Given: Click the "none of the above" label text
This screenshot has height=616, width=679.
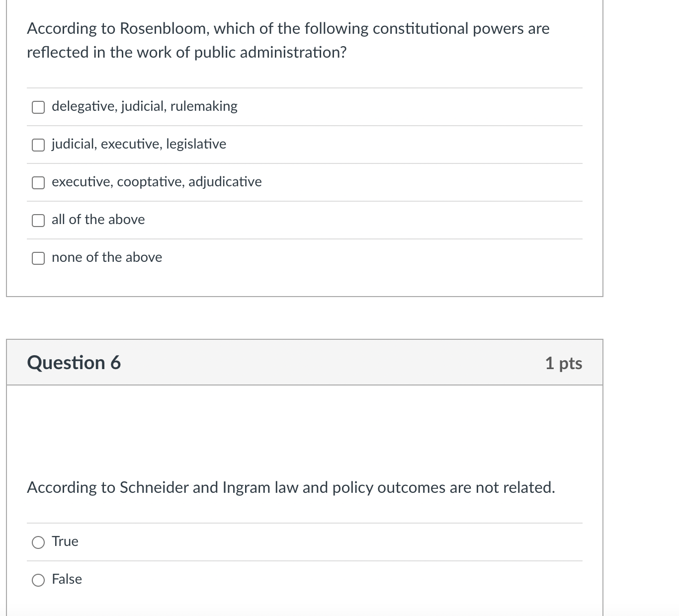Looking at the screenshot, I should tap(106, 258).
